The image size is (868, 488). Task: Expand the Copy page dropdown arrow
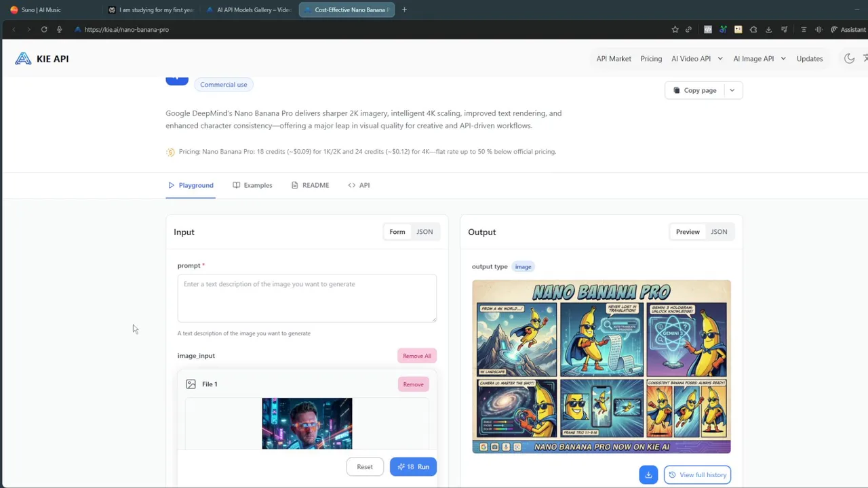click(x=732, y=90)
